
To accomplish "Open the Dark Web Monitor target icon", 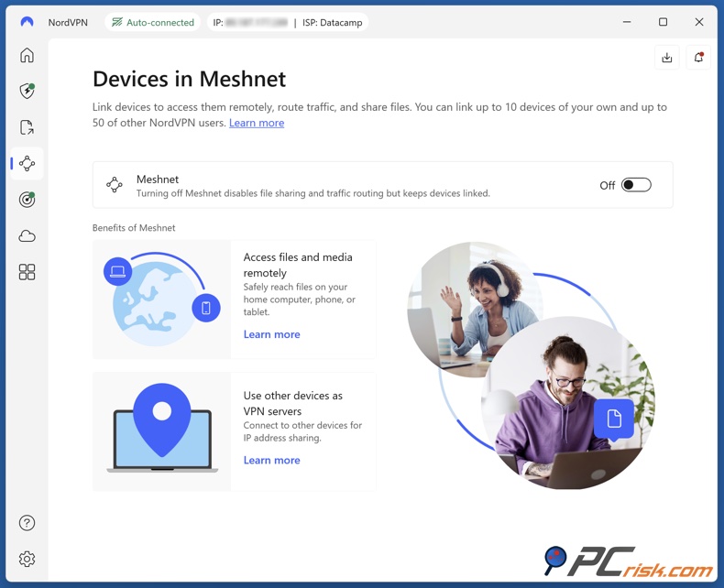I will (27, 200).
